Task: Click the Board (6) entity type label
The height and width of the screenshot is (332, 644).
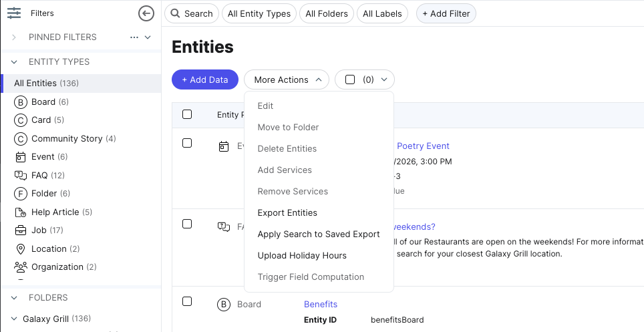Action: click(50, 102)
